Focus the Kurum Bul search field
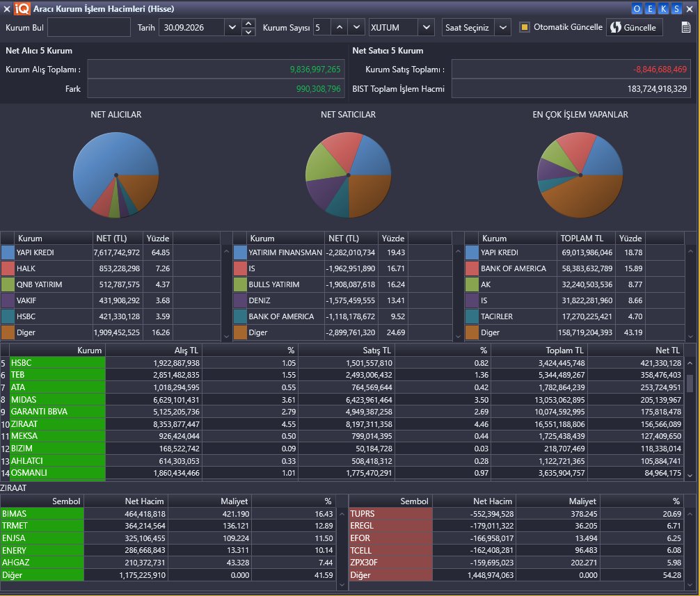 pyautogui.click(x=89, y=27)
